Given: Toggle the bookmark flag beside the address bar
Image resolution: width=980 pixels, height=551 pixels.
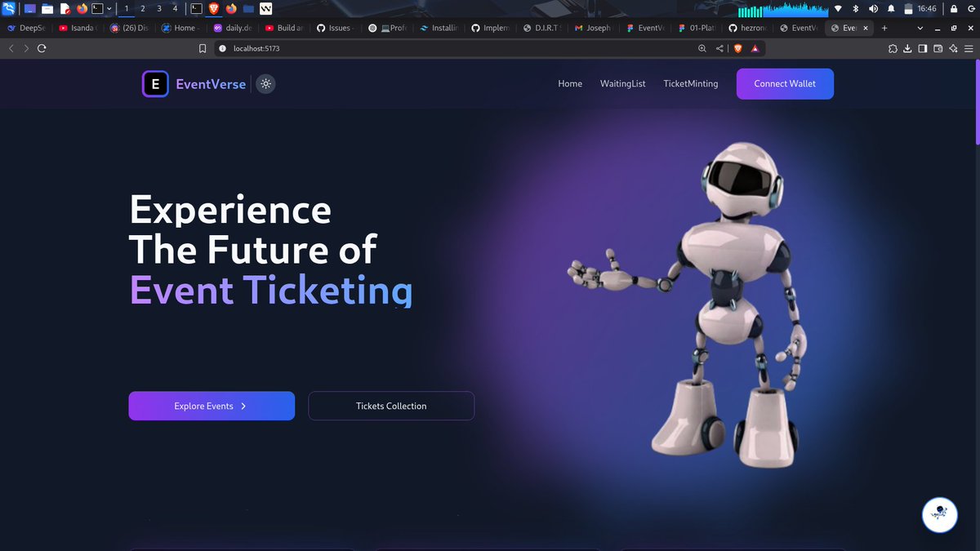Looking at the screenshot, I should tap(201, 48).
